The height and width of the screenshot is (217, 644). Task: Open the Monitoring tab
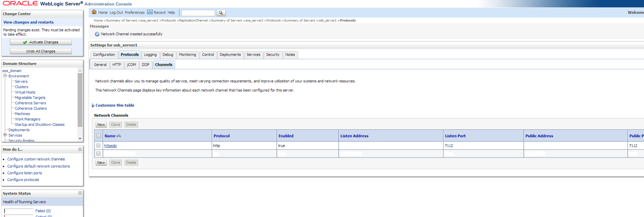pos(187,55)
